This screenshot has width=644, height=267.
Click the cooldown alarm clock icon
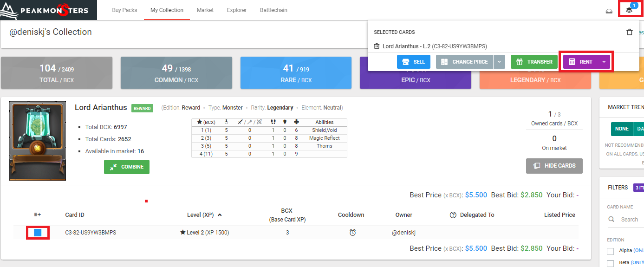352,233
